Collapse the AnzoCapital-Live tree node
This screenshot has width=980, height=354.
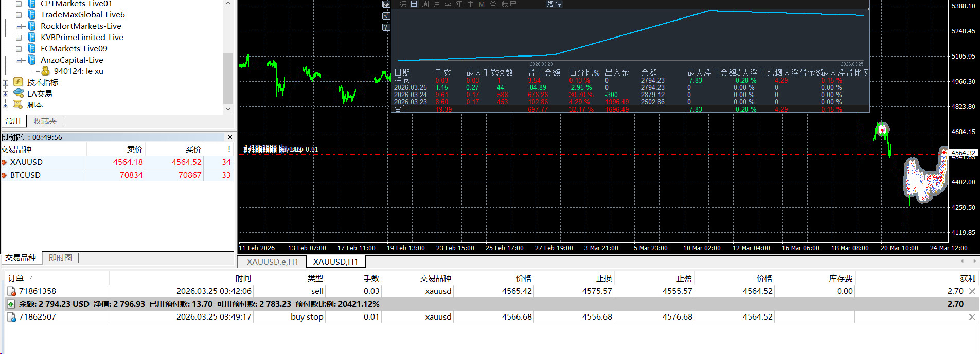(x=19, y=60)
